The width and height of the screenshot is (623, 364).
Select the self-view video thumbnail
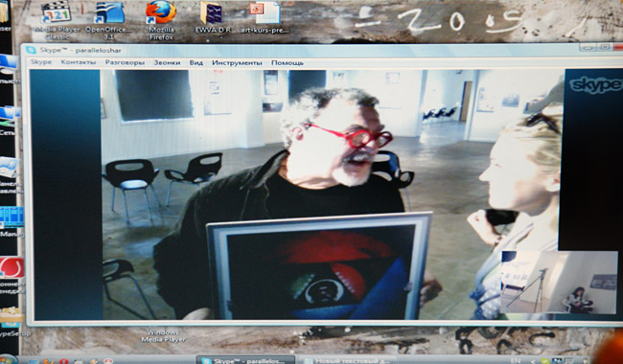[x=559, y=282]
